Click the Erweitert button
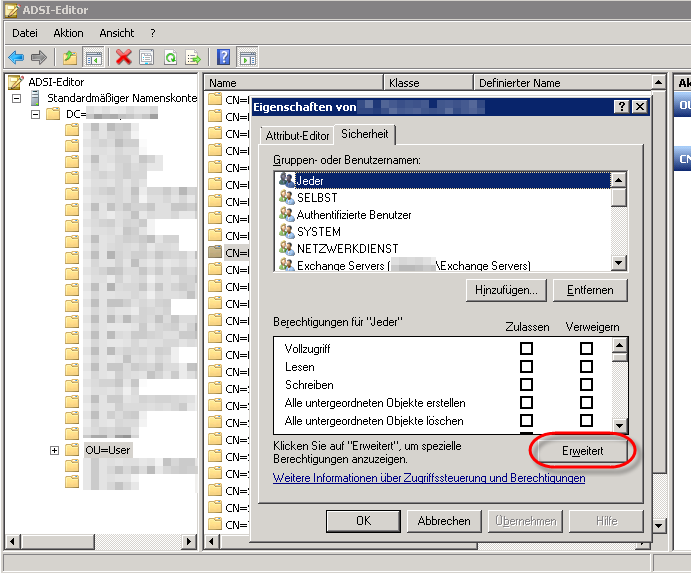This screenshot has width=691, height=573. tap(582, 452)
